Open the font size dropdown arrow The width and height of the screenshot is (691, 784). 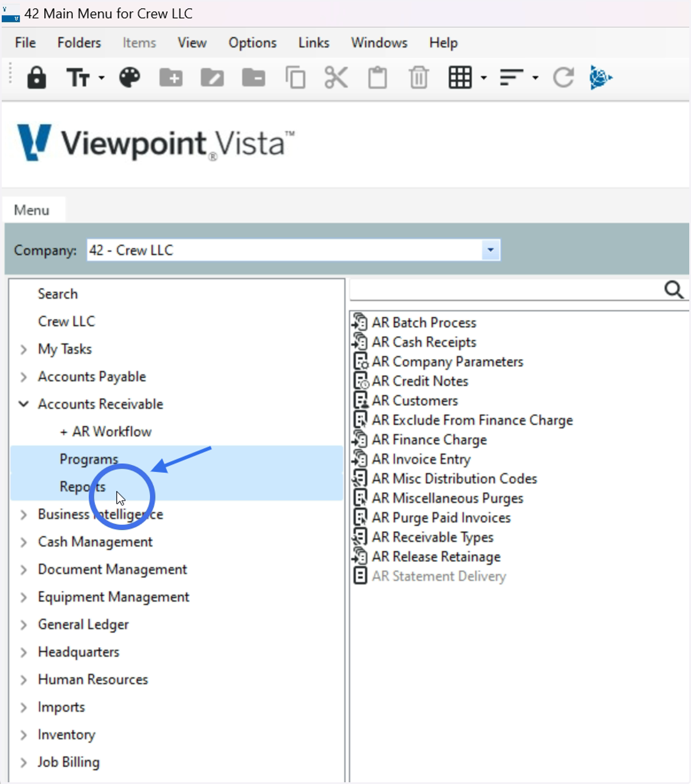pos(101,77)
